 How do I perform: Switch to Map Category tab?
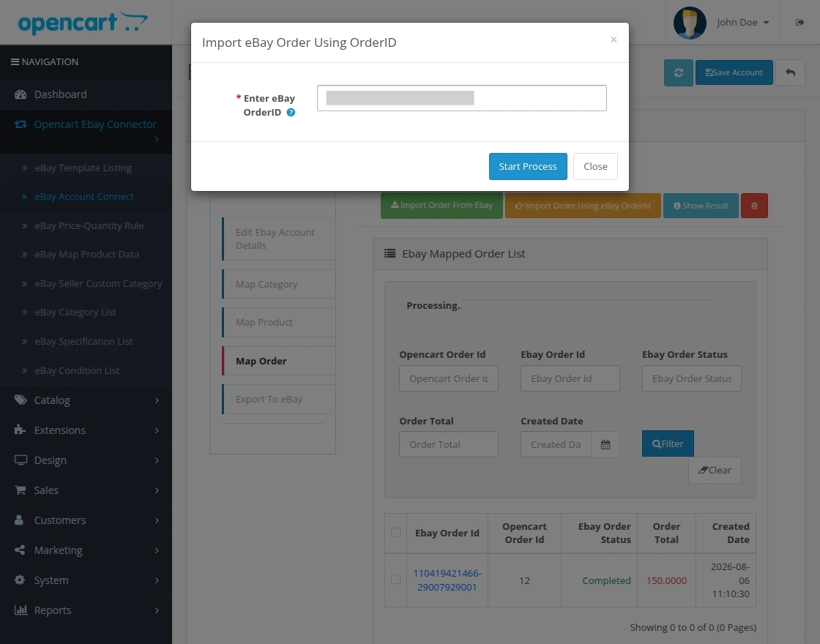point(279,285)
